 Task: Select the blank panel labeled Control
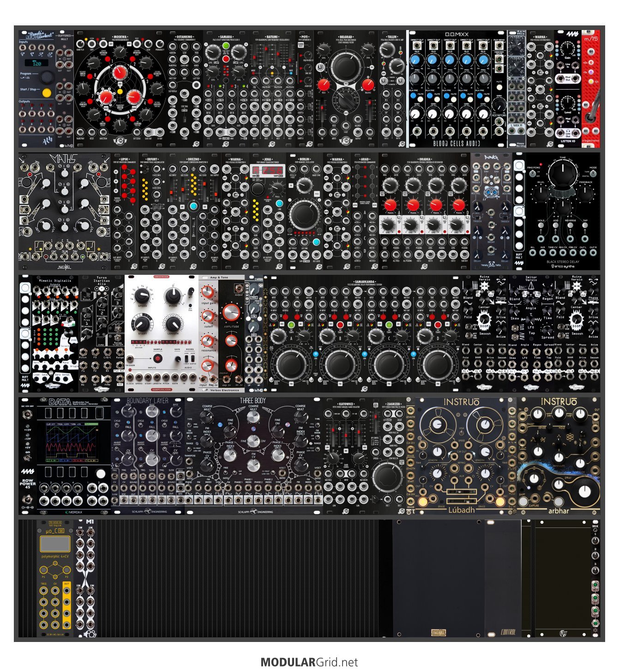[x=503, y=578]
